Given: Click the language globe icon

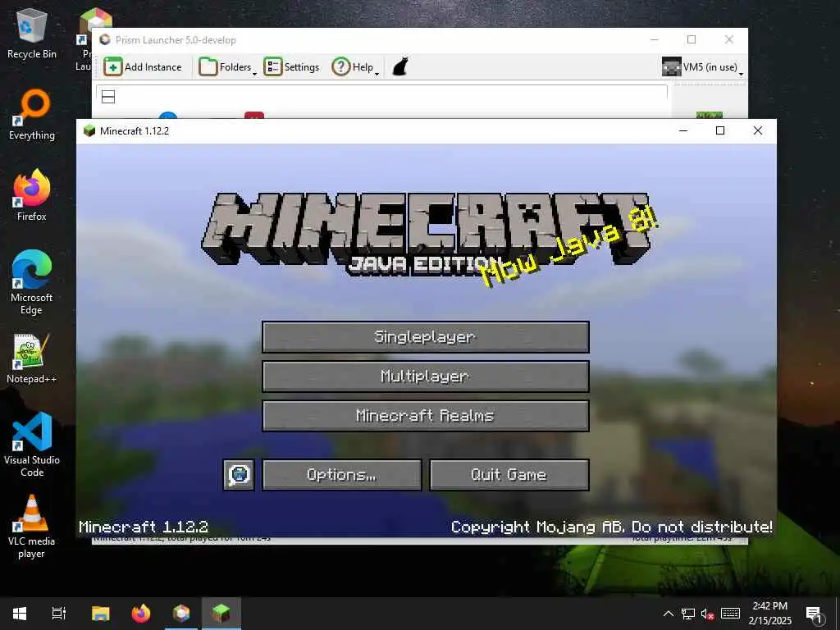Looking at the screenshot, I should 239,475.
